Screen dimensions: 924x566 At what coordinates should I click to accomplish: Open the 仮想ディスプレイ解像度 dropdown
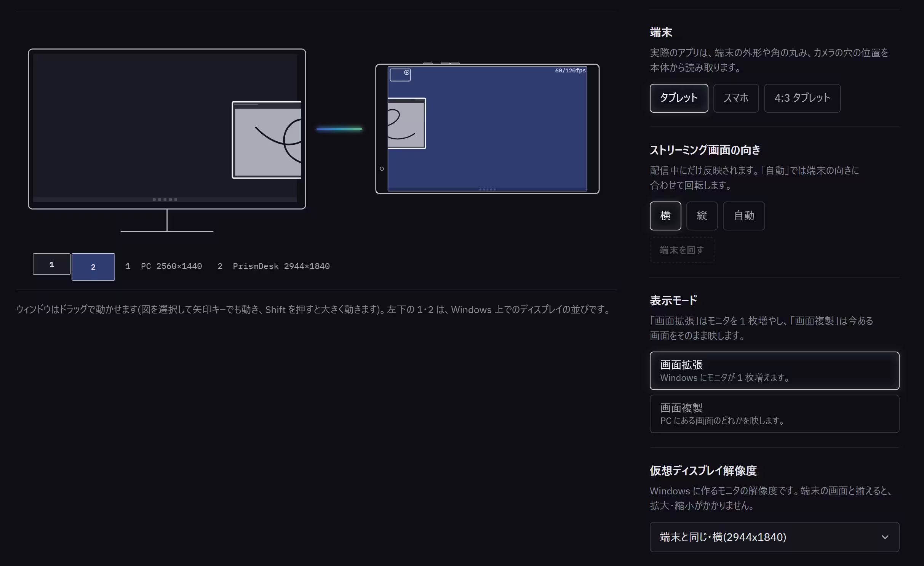pyautogui.click(x=774, y=537)
